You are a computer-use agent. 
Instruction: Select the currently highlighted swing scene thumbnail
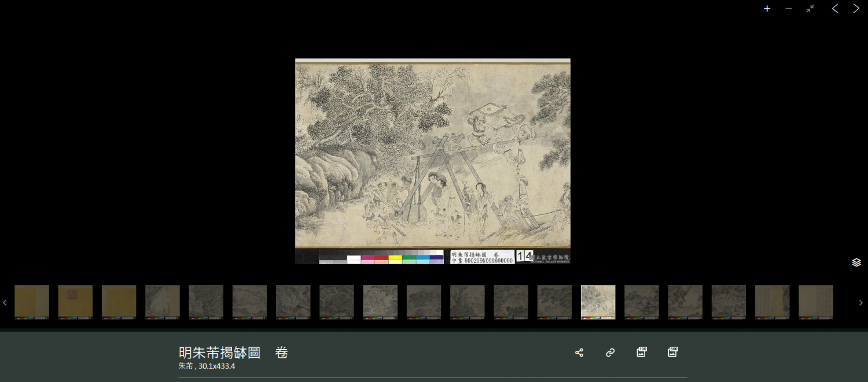click(598, 302)
